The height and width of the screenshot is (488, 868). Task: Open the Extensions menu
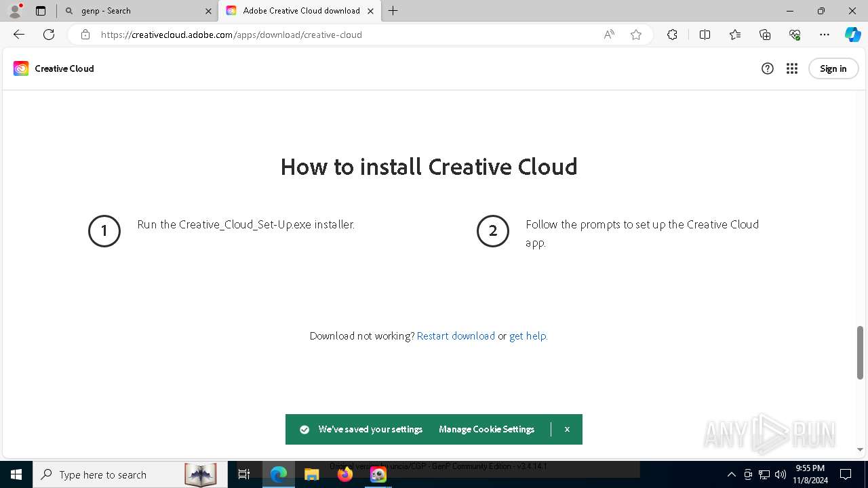pos(672,35)
